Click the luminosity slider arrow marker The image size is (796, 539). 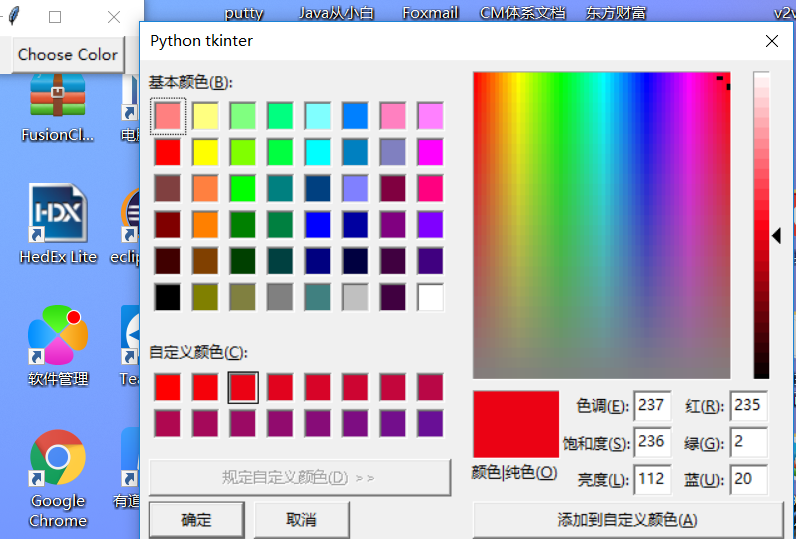tap(777, 235)
